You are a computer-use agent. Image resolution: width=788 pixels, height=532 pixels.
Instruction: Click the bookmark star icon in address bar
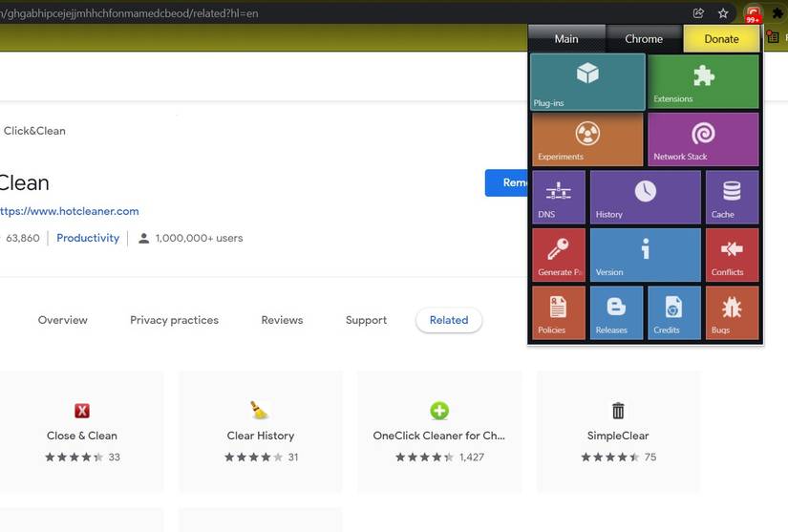723,13
